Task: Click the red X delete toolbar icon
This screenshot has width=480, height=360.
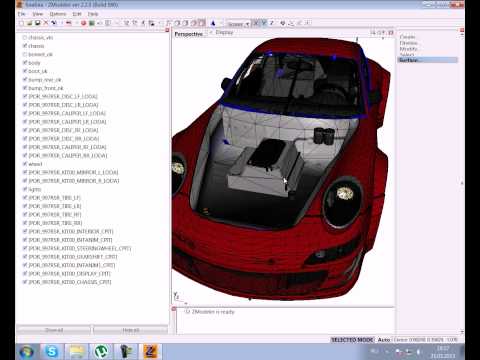Action: pos(46,23)
